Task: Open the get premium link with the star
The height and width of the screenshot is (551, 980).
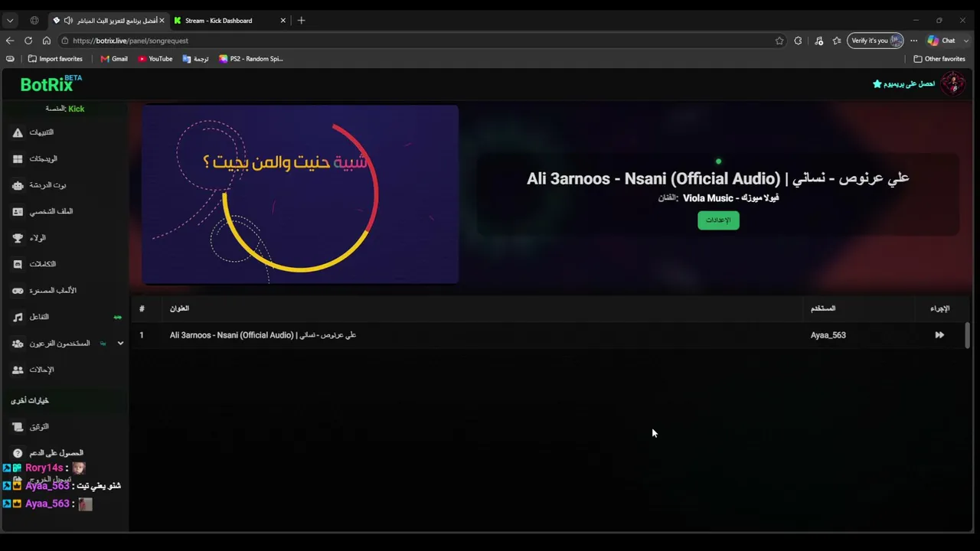Action: 904,84
